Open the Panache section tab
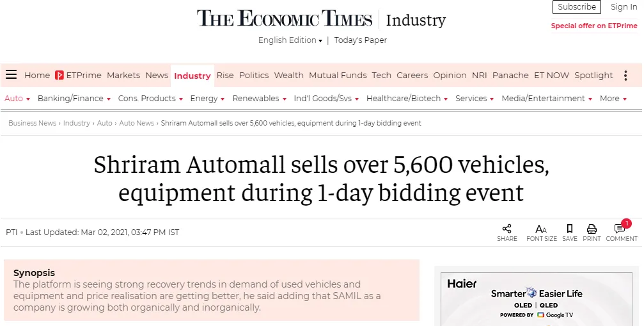644x326 pixels. (x=510, y=75)
